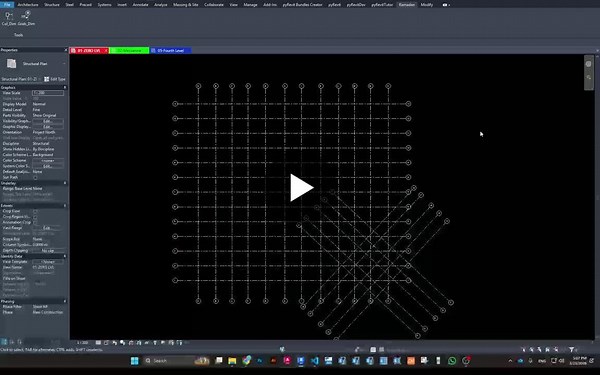Open the Structural Plan instance filter dropdown
This screenshot has height=375, width=600.
click(20, 79)
